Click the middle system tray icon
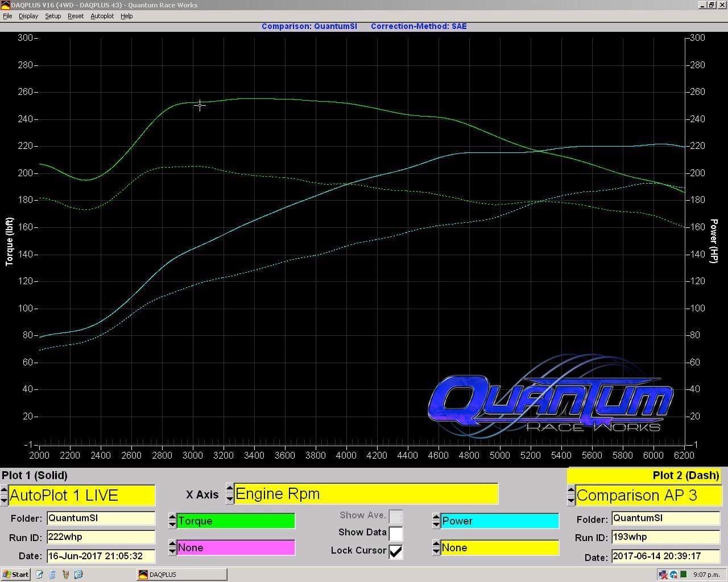This screenshot has height=582, width=728. coord(673,575)
